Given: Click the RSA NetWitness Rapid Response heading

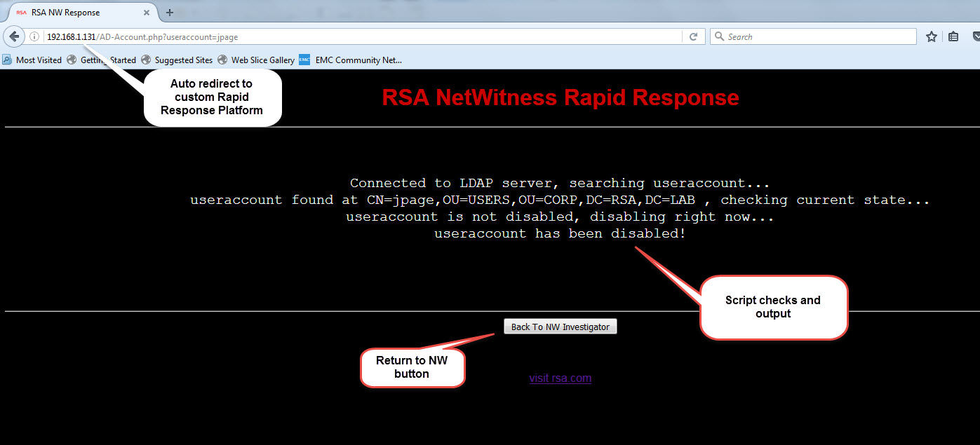Looking at the screenshot, I should pyautogui.click(x=560, y=97).
